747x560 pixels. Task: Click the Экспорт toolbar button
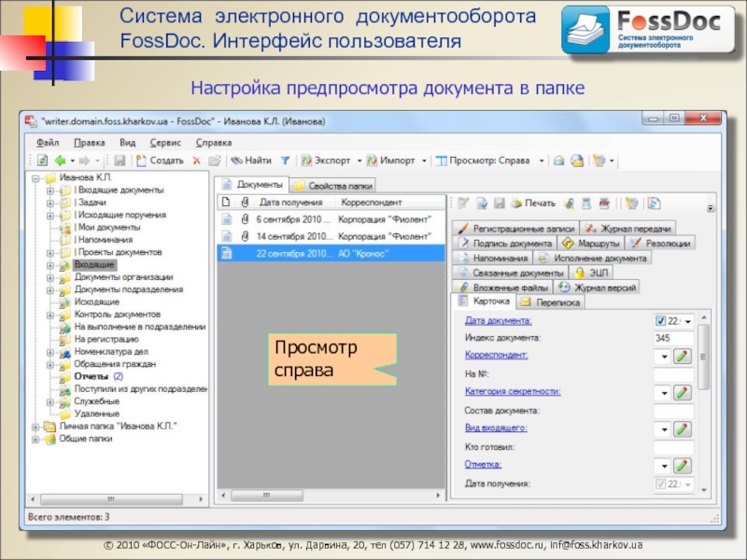326,161
